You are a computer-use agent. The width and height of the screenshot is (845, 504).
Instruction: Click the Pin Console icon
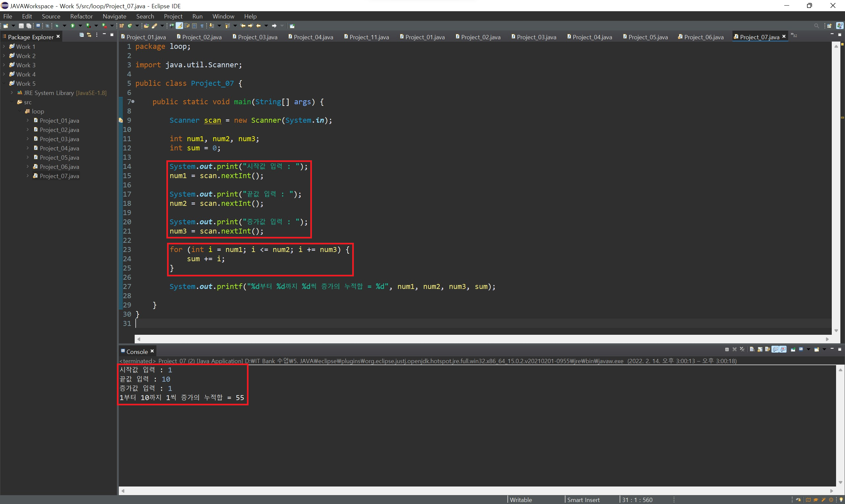tap(793, 350)
